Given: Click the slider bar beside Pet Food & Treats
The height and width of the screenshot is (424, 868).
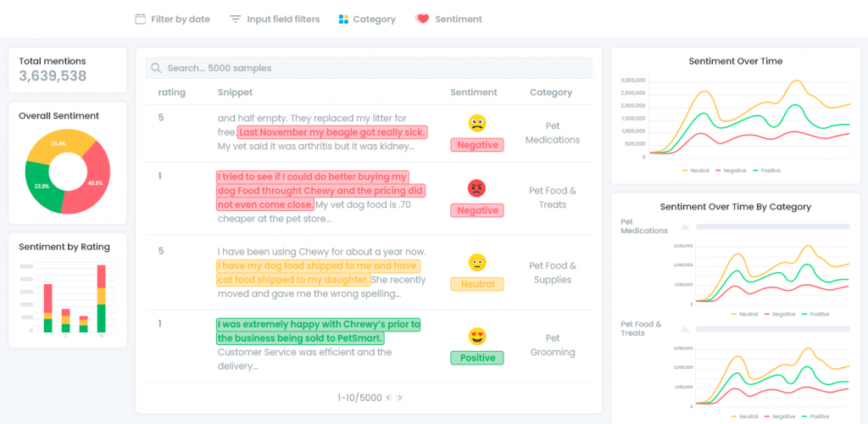Looking at the screenshot, I should click(773, 329).
